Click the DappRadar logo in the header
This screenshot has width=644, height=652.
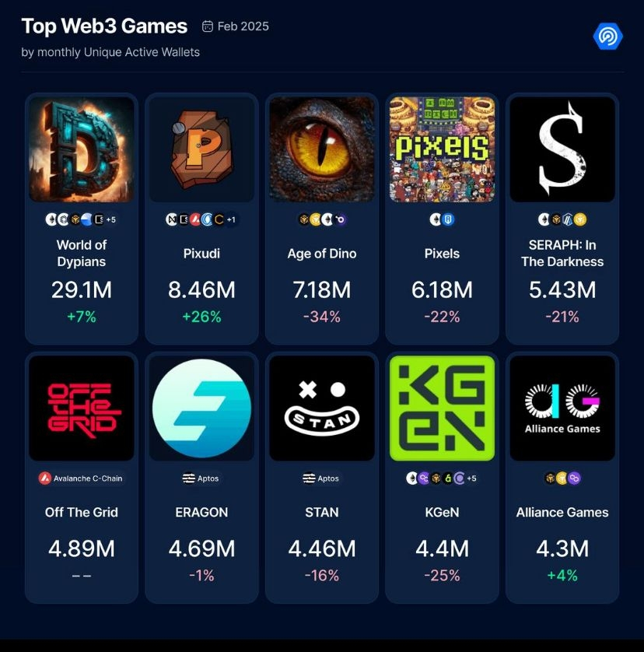pyautogui.click(x=607, y=36)
